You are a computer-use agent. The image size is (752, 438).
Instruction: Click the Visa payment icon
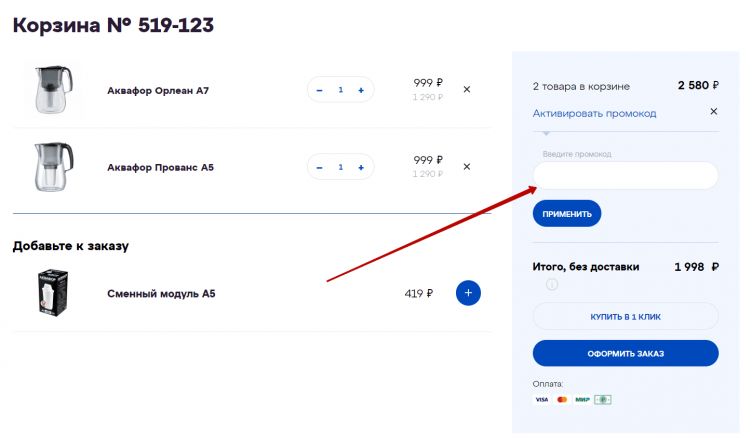542,400
